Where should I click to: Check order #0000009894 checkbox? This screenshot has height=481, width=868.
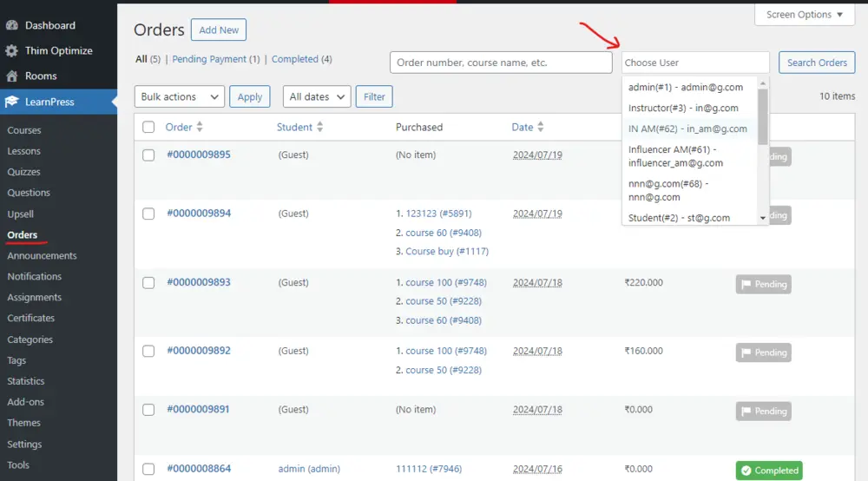(x=148, y=214)
